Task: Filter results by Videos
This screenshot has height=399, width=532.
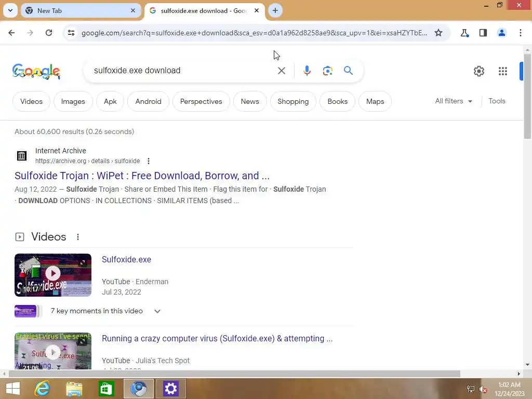Action: [x=31, y=101]
